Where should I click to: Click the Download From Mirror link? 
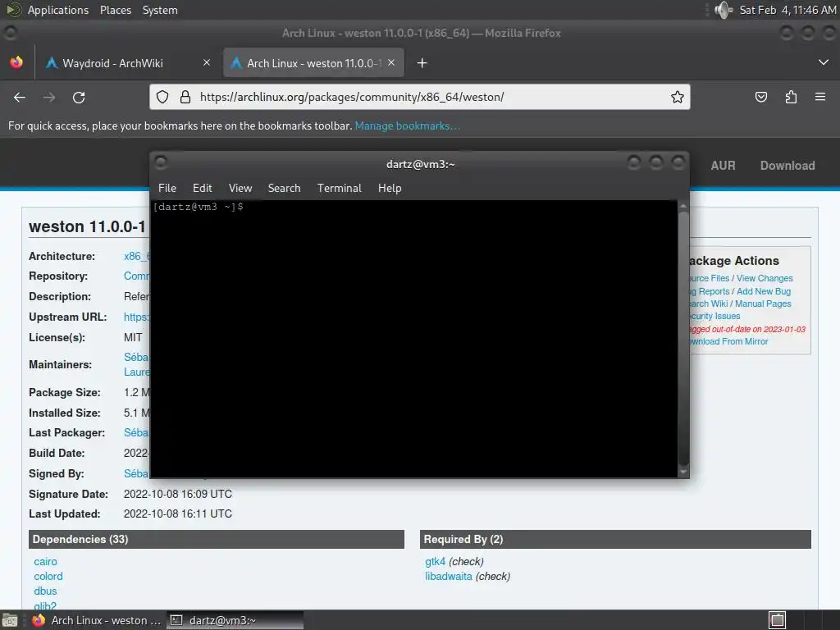[729, 341]
